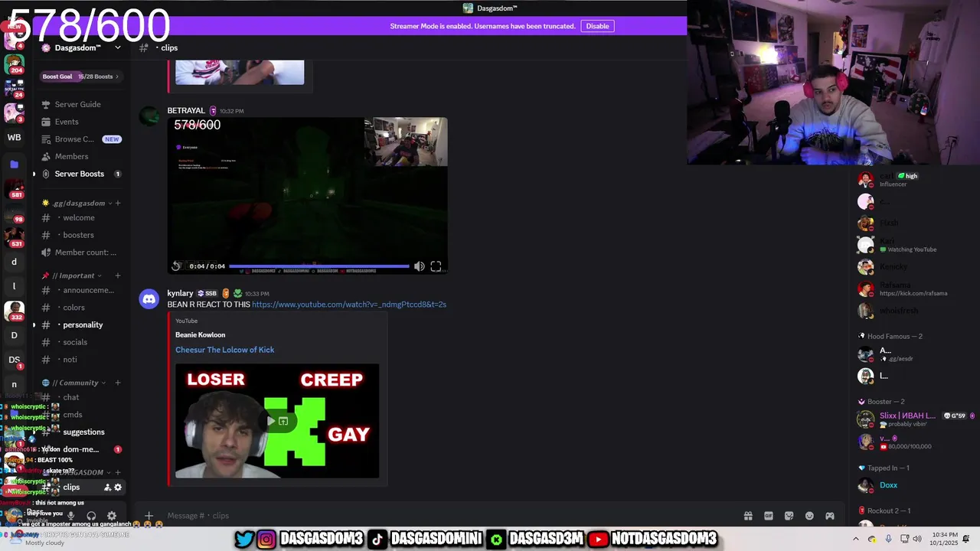Disable Streamer Mode
Viewport: 980px width, 551px height.
point(597,26)
